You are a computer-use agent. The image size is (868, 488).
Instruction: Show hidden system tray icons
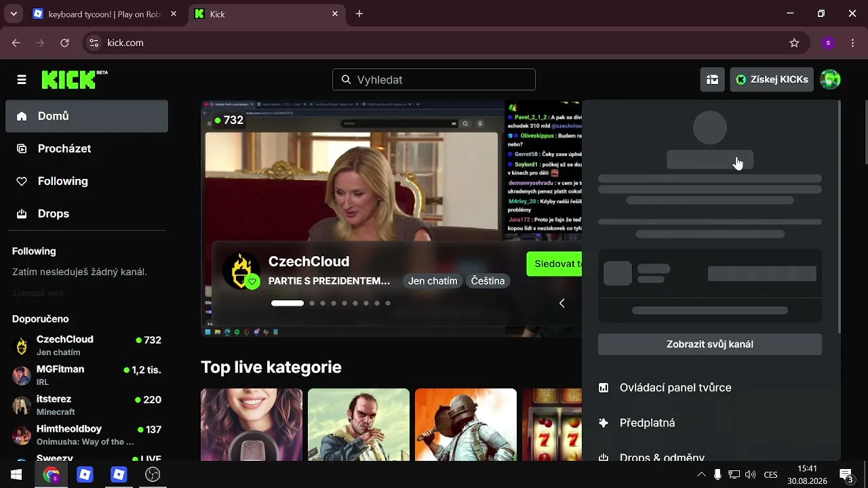point(701,474)
